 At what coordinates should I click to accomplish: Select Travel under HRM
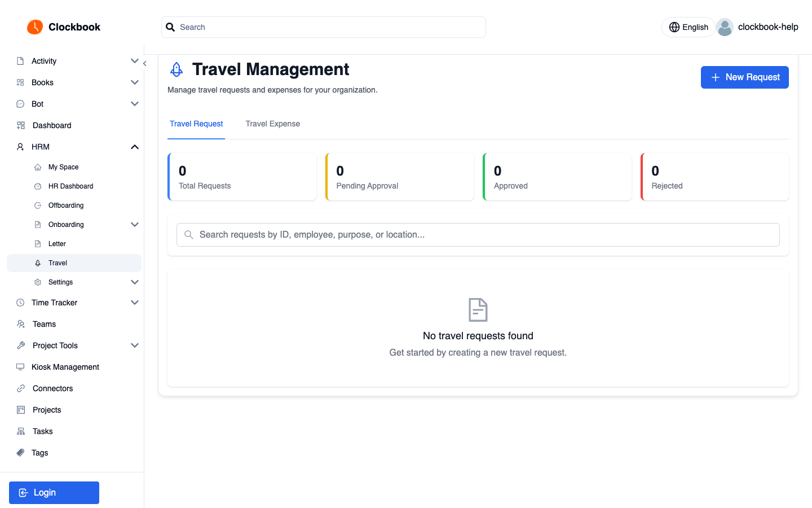[x=74, y=263]
